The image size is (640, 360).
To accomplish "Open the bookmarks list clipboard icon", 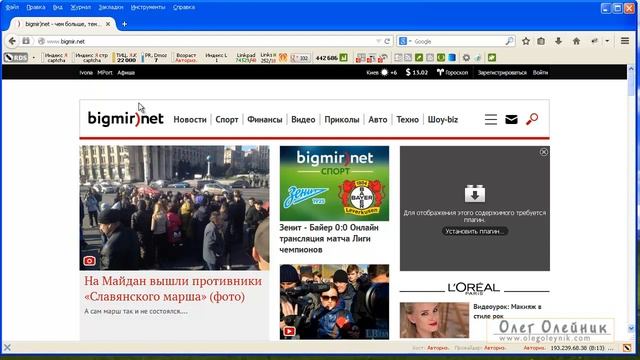I will click(541, 41).
